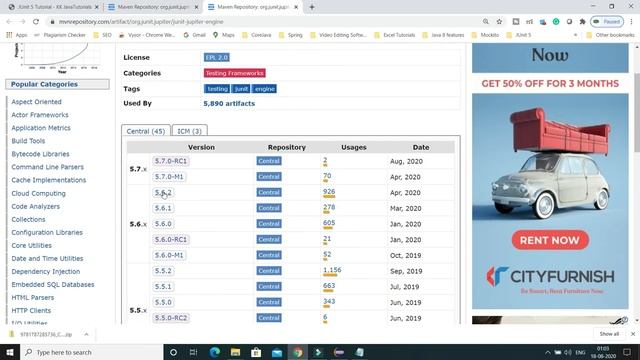Open File Explorer from the taskbar
This screenshot has width=640, height=360.
[x=236, y=352]
